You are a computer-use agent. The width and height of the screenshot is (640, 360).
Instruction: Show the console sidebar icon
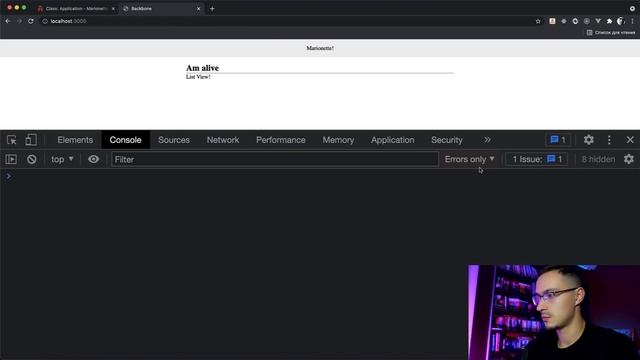tap(11, 159)
